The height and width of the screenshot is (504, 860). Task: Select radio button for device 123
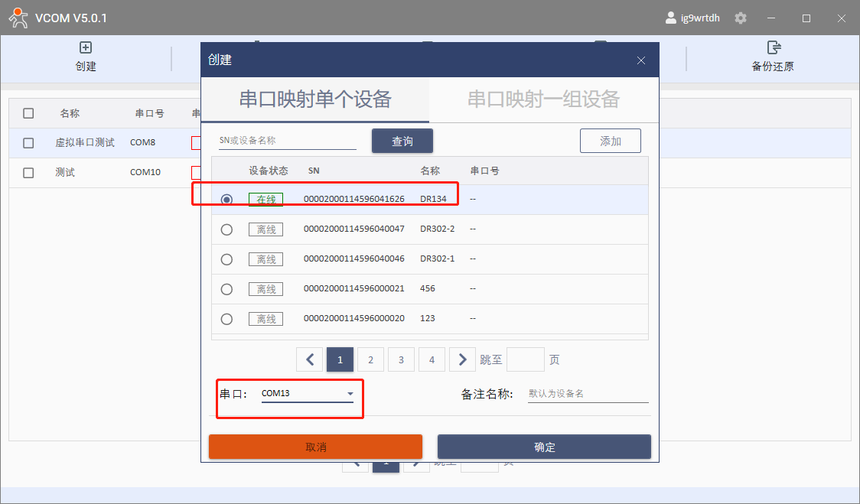point(226,319)
